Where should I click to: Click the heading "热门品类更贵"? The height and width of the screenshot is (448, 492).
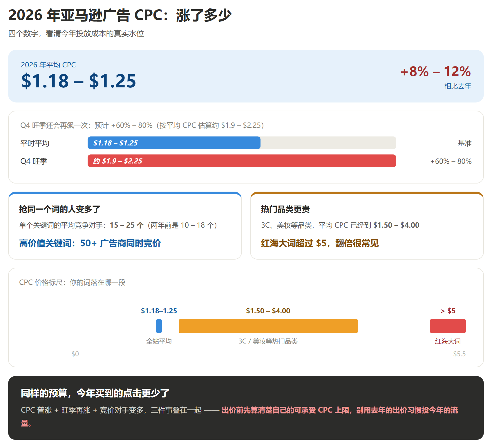tap(285, 209)
